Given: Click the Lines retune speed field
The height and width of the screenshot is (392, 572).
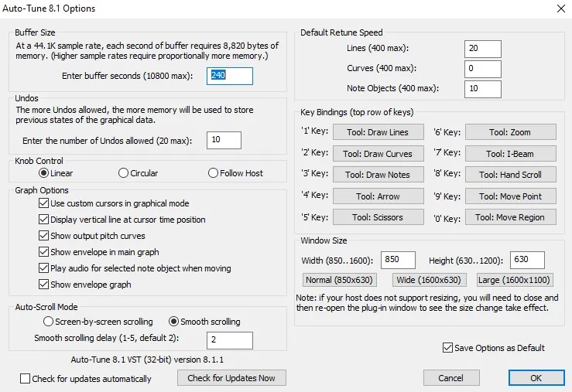Looking at the screenshot, I should point(483,49).
